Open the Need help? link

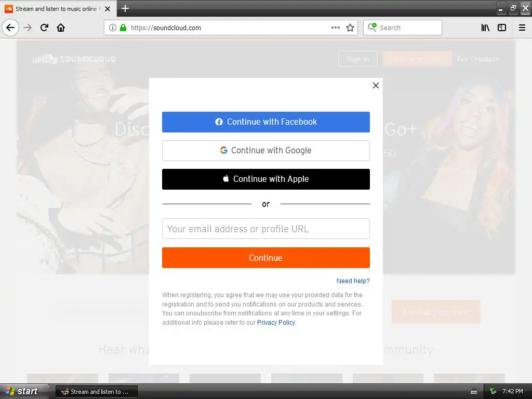coord(353,281)
